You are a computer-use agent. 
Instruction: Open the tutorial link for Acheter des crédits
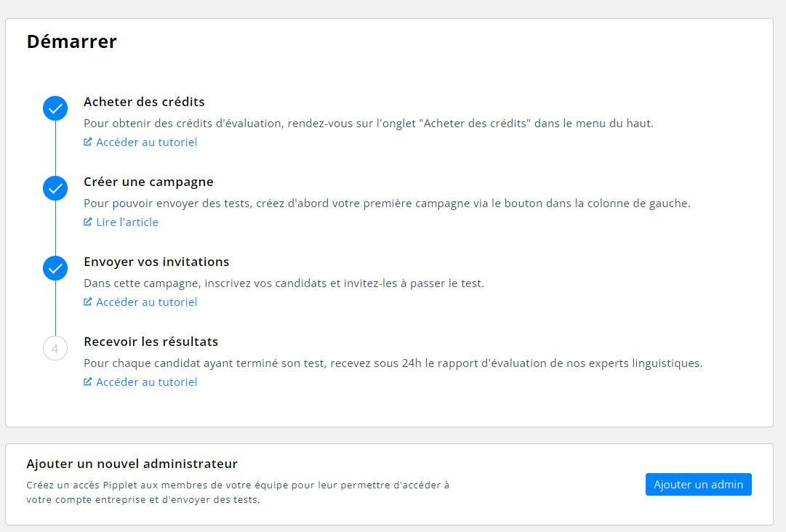coord(146,142)
